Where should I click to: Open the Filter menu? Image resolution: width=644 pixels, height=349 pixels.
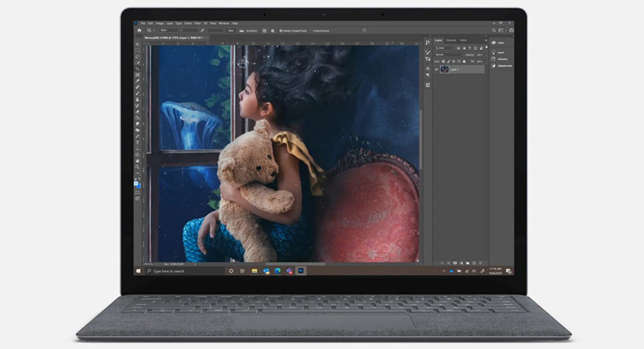tap(197, 23)
